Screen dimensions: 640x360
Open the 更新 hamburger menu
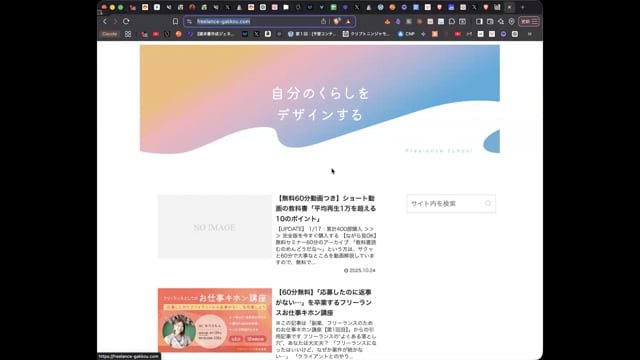(529, 21)
